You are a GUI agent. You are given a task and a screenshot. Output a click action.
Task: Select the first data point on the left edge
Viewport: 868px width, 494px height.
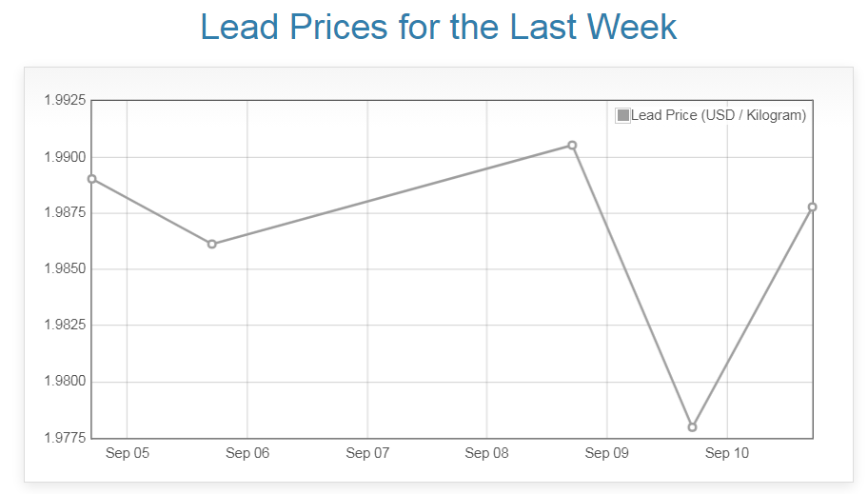pyautogui.click(x=92, y=179)
